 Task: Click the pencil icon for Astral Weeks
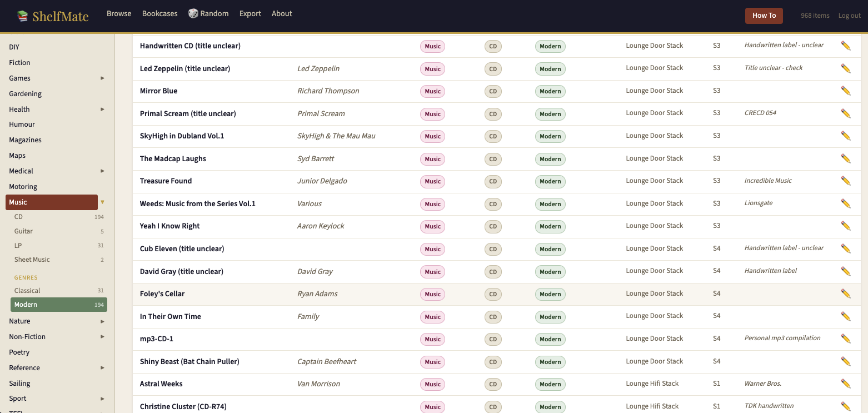[x=846, y=384]
